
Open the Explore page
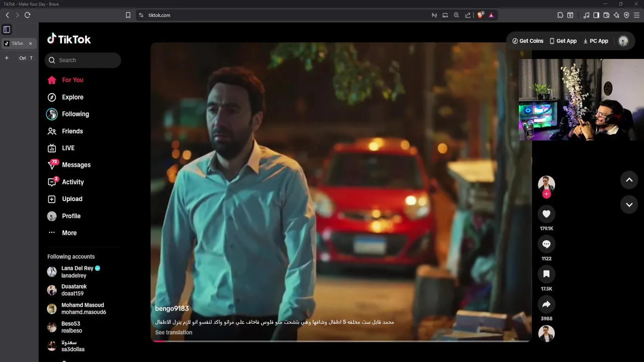[65, 97]
